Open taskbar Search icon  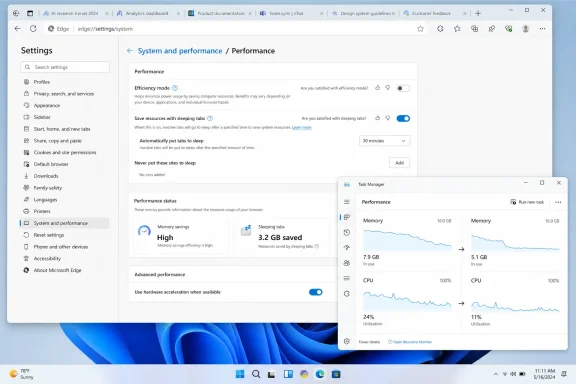(256, 374)
